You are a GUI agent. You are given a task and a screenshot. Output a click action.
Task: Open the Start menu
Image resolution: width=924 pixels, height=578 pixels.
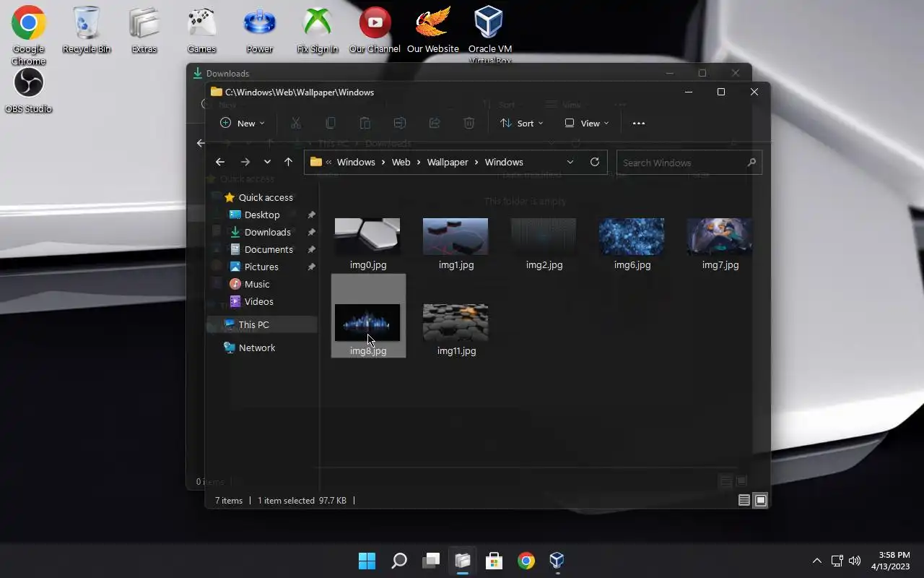[367, 561]
